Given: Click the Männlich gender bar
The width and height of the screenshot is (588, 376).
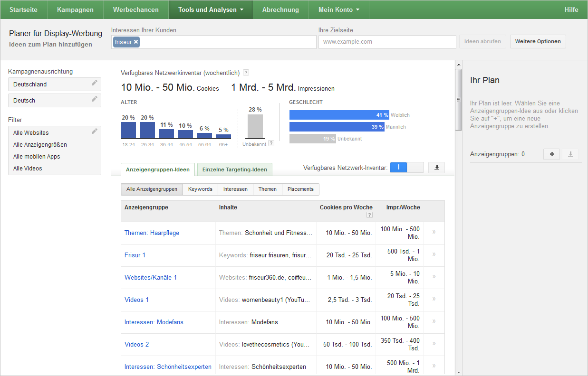Looking at the screenshot, I should point(337,127).
